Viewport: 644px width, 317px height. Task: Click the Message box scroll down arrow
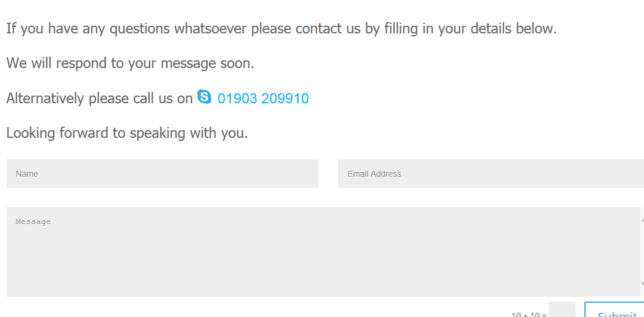tap(642, 284)
